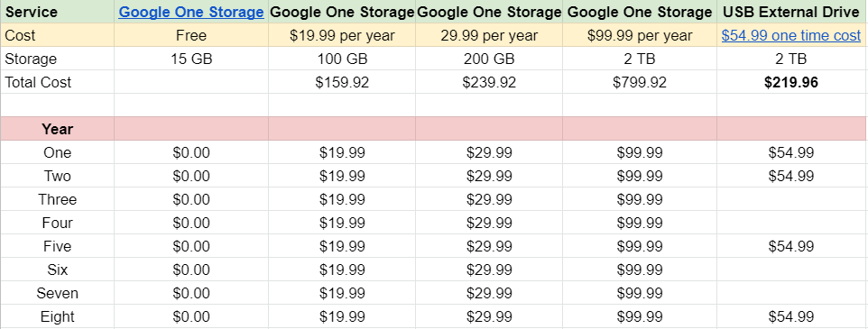
Task: Select the 200 GB storage cell
Action: 489,59
